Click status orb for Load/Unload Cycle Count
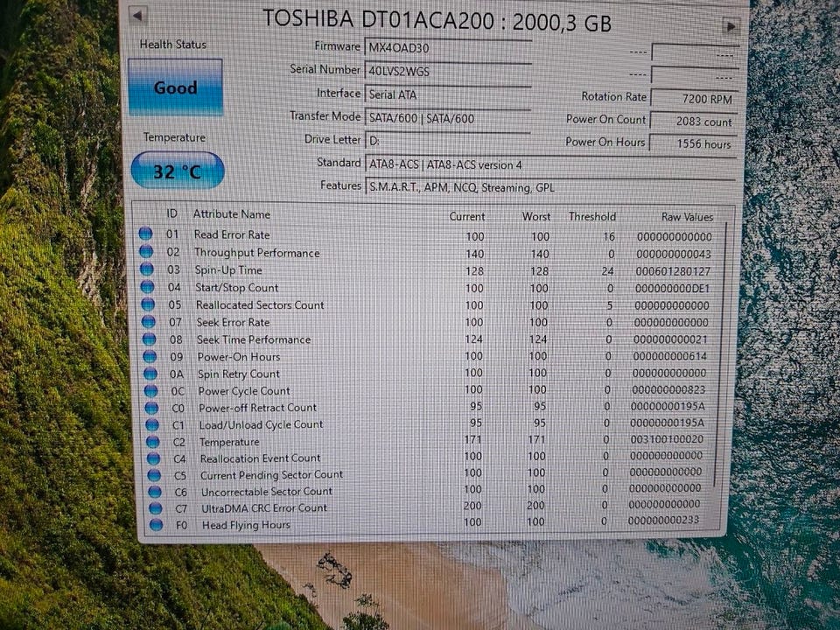This screenshot has height=630, width=840. [152, 425]
